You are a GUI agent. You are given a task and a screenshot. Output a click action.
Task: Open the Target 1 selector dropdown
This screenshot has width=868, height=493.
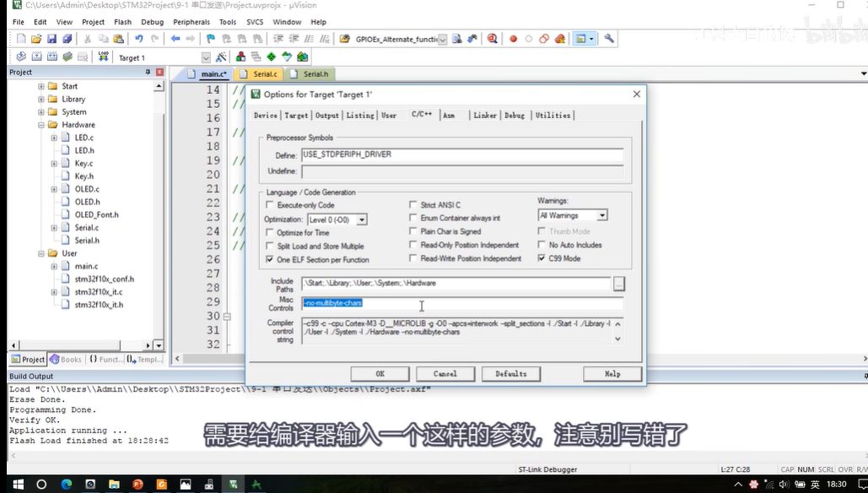click(206, 57)
